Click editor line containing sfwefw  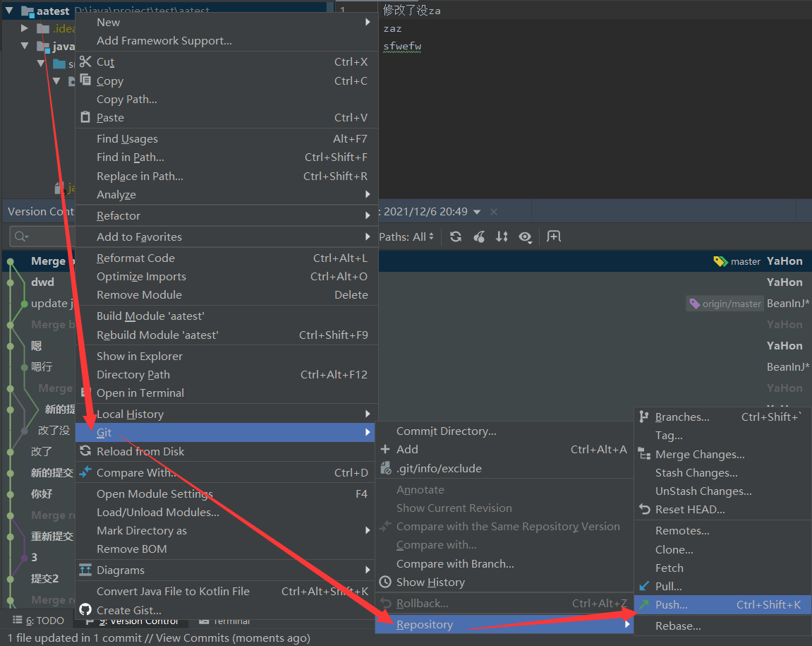click(x=402, y=46)
